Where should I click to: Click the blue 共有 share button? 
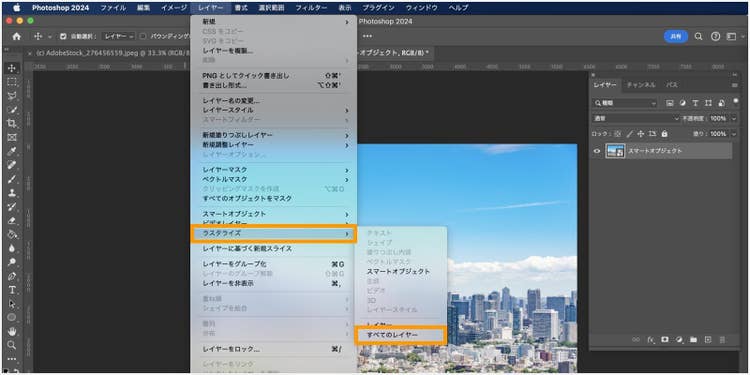(x=676, y=36)
